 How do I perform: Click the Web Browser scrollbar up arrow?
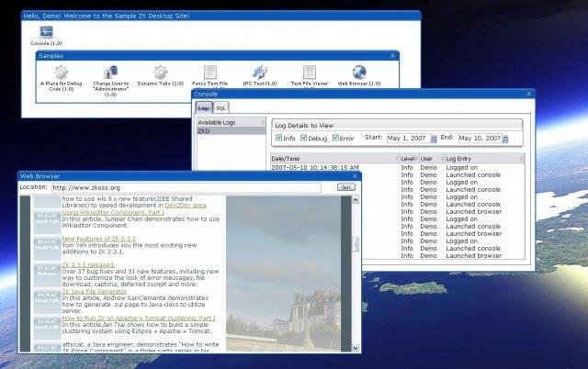tap(356, 200)
